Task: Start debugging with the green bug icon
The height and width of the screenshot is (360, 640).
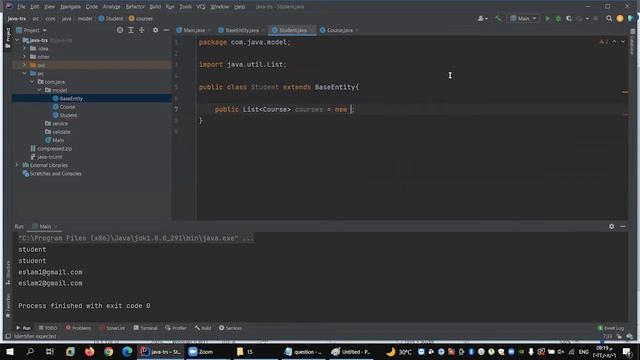Action: tap(558, 19)
